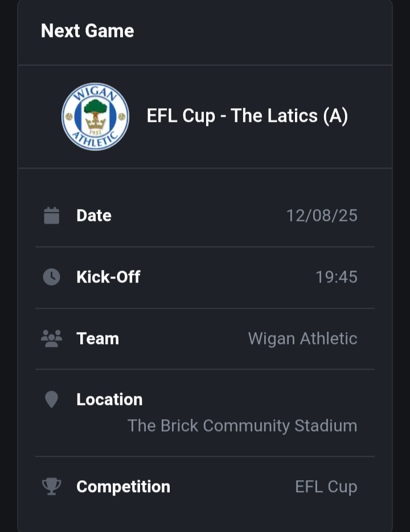Viewport: 410px width, 532px height.
Task: Click the tree emblem inside the crest
Action: pyautogui.click(x=95, y=108)
